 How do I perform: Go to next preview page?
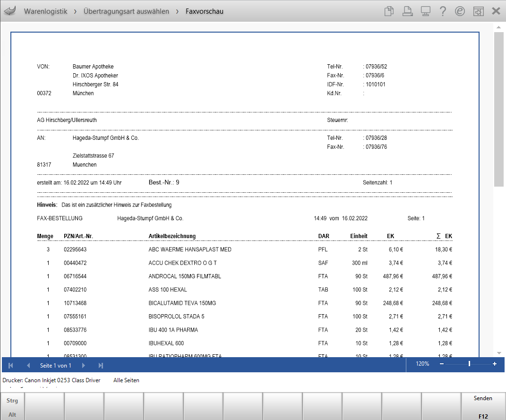point(84,366)
